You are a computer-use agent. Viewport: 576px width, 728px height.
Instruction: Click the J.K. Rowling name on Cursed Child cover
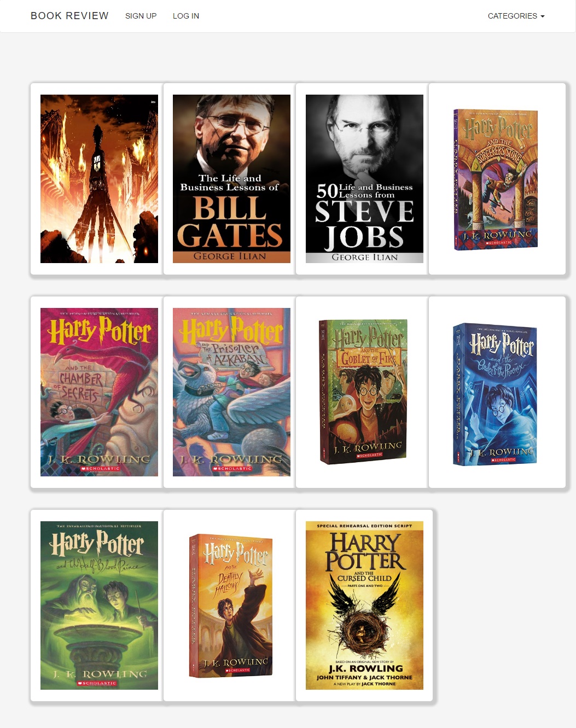pyautogui.click(x=365, y=668)
